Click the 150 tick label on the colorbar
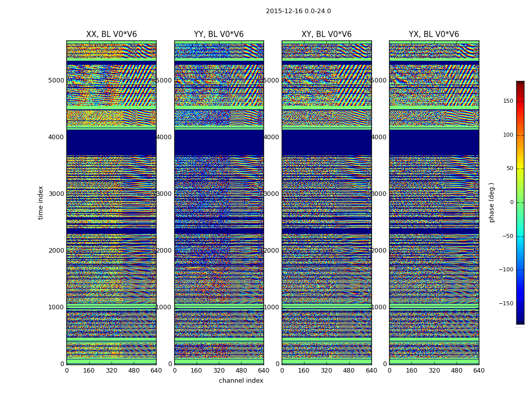532x405 pixels. point(508,101)
